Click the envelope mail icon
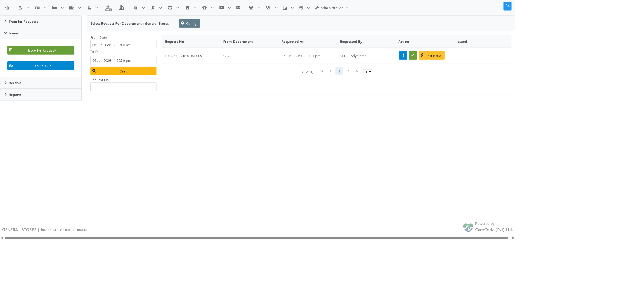 pyautogui.click(x=238, y=8)
